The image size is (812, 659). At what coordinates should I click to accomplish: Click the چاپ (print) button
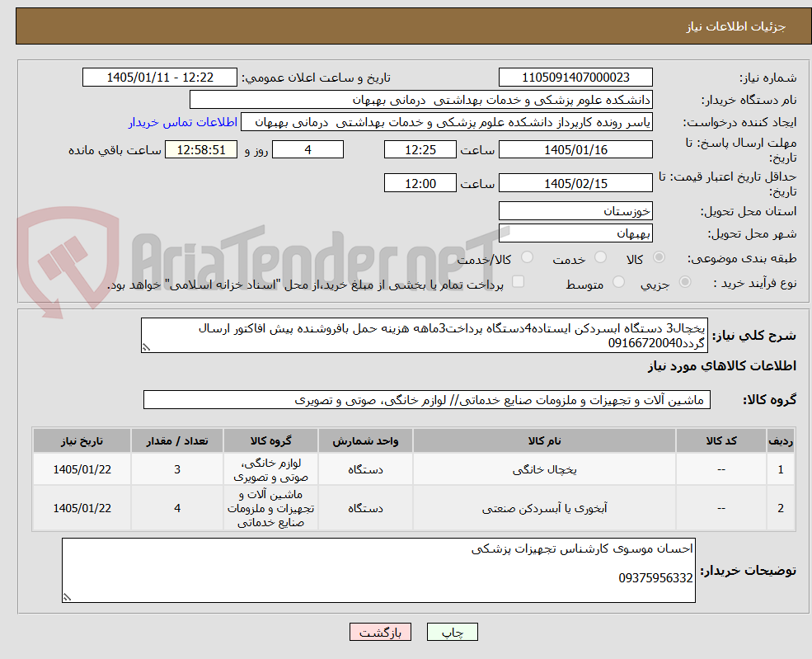pos(452,632)
